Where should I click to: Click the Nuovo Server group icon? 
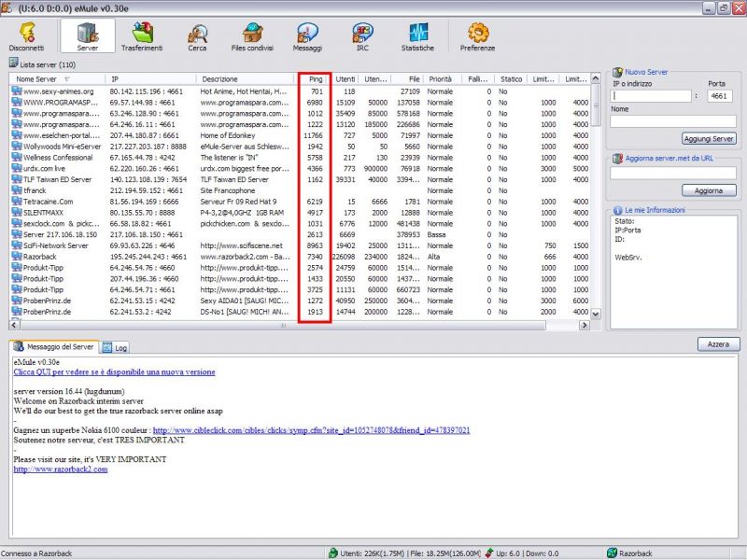[617, 73]
